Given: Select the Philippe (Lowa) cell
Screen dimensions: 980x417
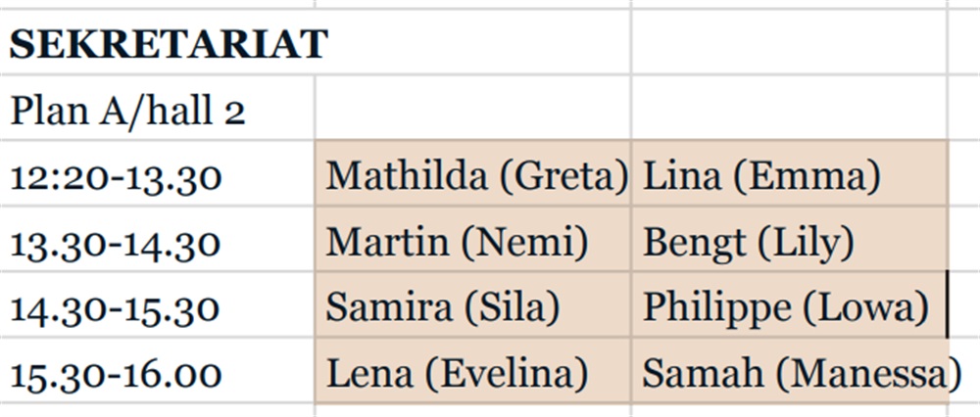Looking at the screenshot, I should click(x=790, y=304).
